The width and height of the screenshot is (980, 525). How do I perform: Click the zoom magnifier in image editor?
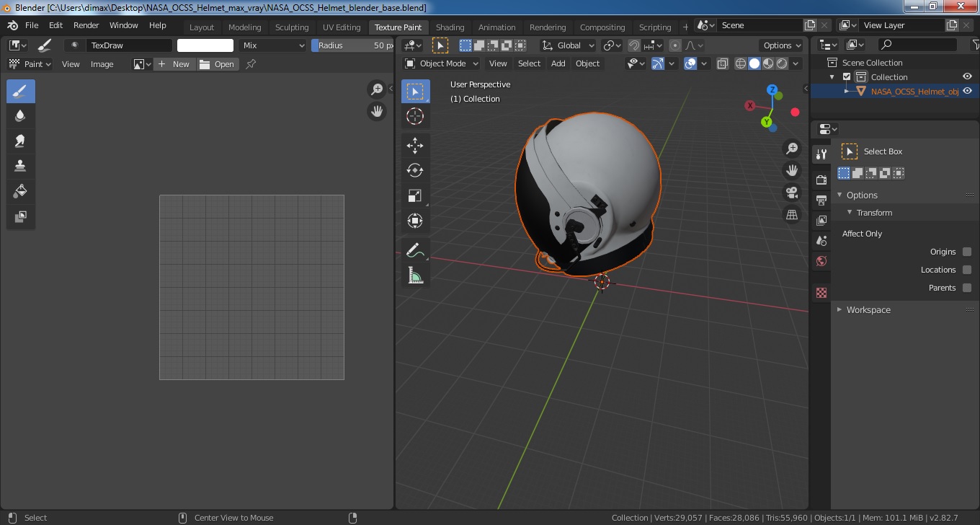[377, 89]
